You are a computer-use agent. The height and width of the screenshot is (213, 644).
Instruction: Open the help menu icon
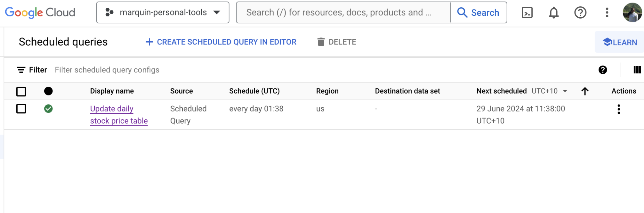point(580,13)
